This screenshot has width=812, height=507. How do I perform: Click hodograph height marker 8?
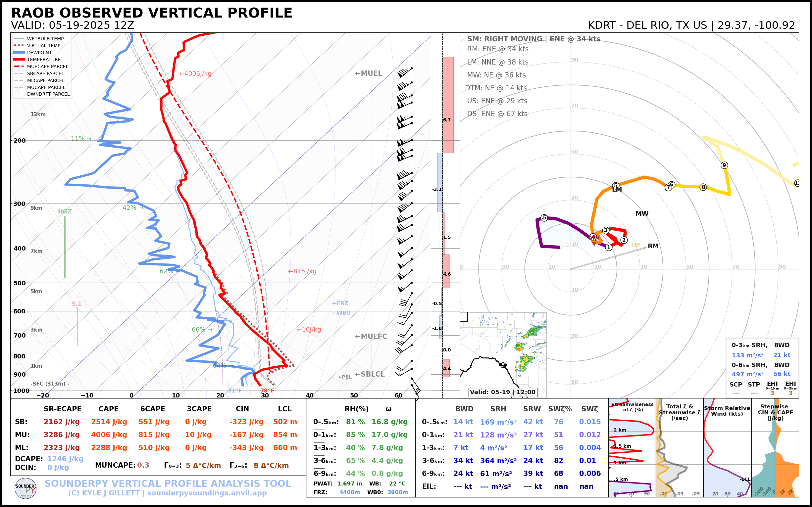coord(703,187)
